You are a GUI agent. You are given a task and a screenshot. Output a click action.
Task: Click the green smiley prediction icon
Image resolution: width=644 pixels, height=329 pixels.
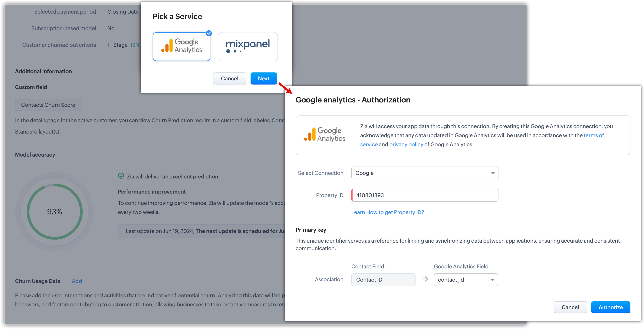(x=121, y=176)
